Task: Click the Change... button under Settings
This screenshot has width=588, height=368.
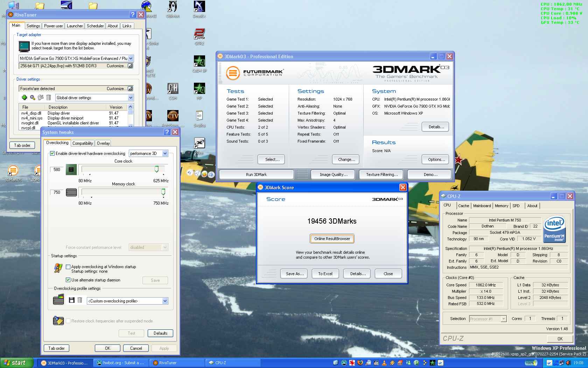Action: click(x=346, y=159)
